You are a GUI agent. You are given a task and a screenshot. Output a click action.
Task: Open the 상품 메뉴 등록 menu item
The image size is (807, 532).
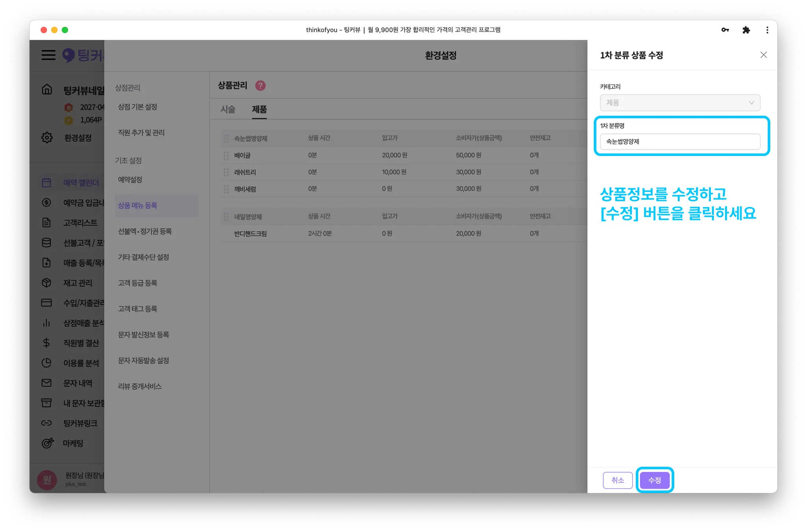[x=138, y=206]
